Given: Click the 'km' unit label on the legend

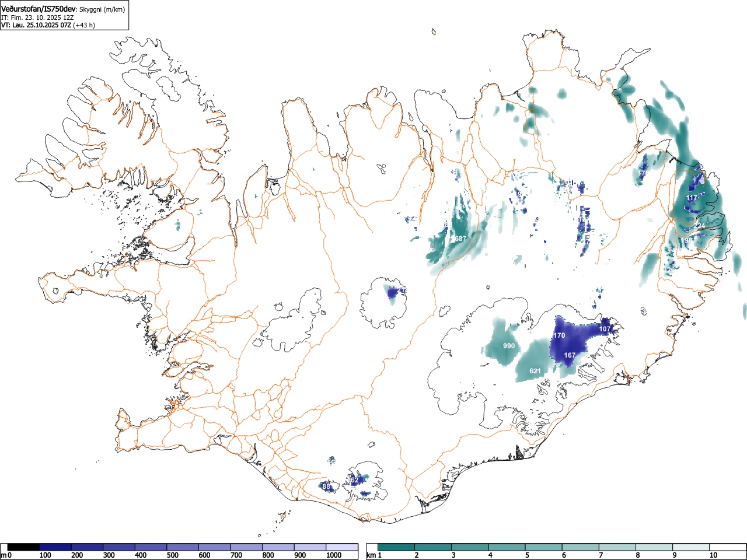Looking at the screenshot, I should [371, 555].
